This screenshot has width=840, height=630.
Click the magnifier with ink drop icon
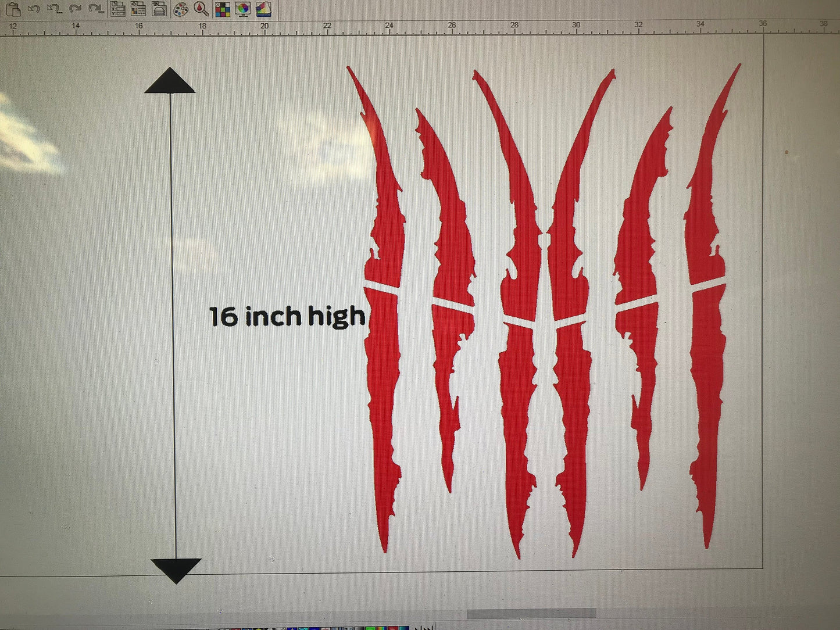[201, 9]
